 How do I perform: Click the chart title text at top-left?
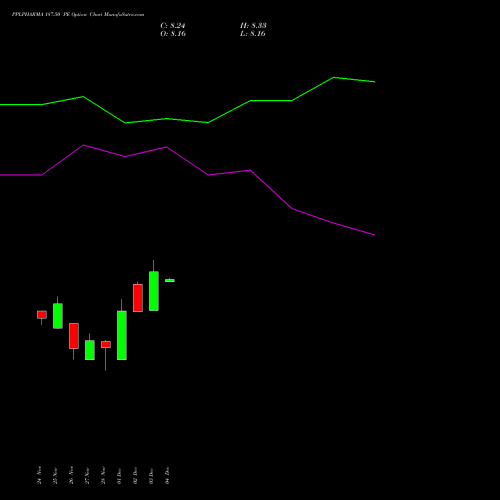tap(78, 15)
